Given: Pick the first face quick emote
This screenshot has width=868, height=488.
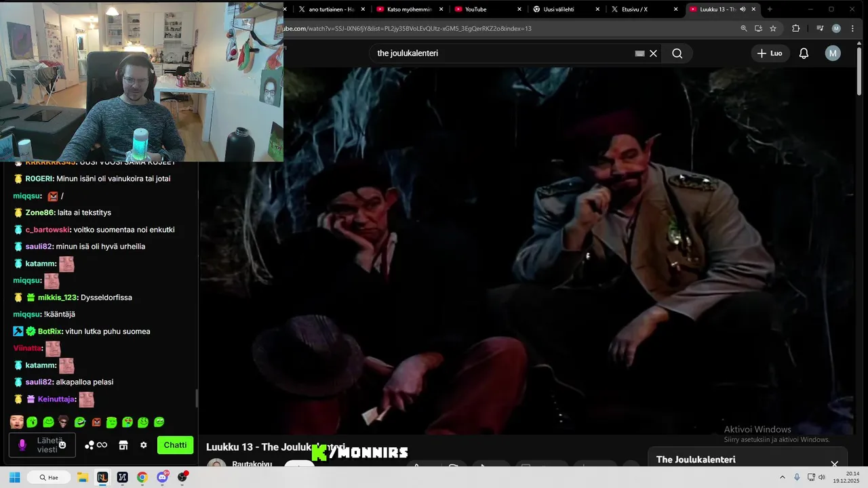Looking at the screenshot, I should pyautogui.click(x=17, y=422).
